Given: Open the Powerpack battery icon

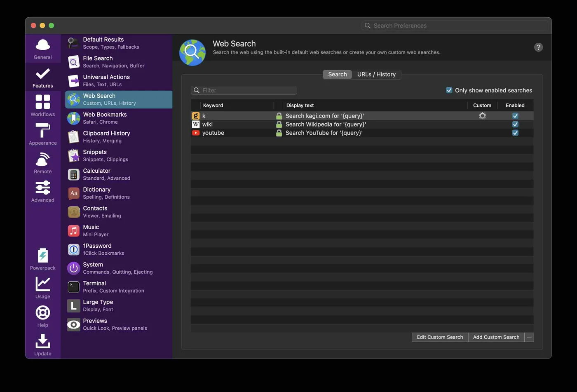Looking at the screenshot, I should (43, 256).
